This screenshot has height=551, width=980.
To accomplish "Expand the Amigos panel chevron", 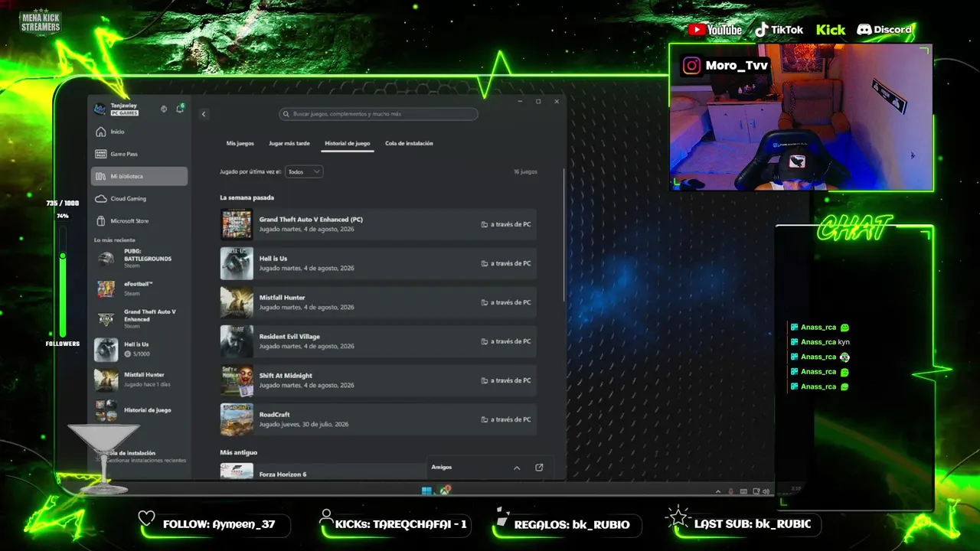I will (517, 468).
